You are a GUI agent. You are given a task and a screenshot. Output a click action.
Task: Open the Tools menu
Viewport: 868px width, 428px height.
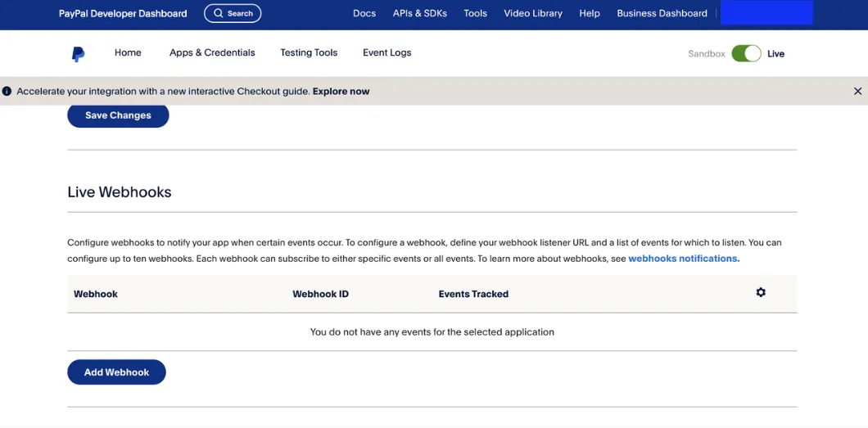click(x=476, y=13)
